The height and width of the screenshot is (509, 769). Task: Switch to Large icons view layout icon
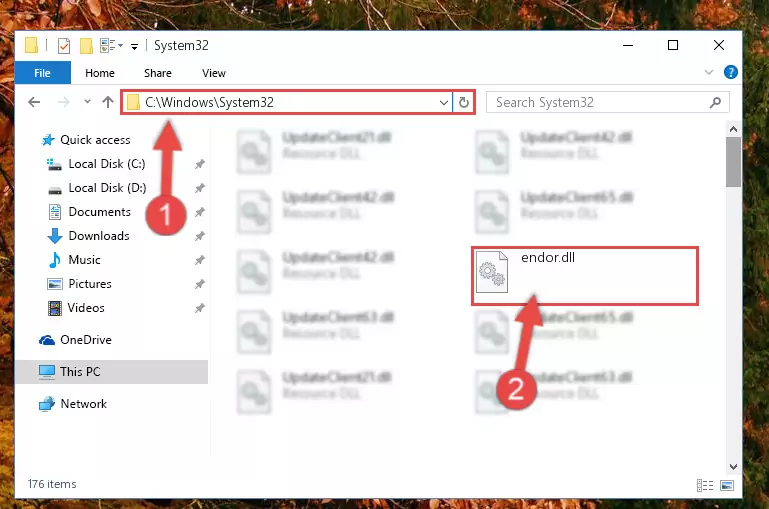[727, 485]
